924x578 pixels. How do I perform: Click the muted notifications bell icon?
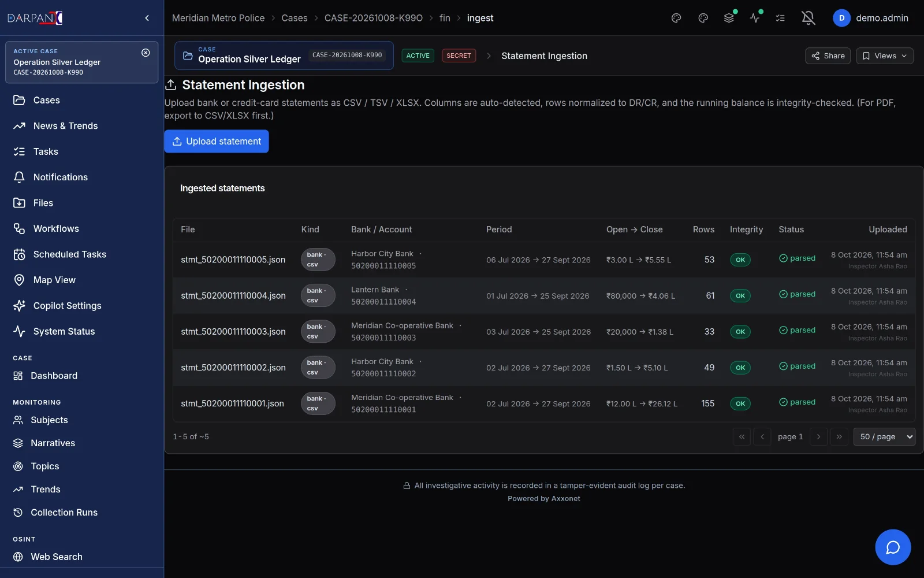pos(808,18)
